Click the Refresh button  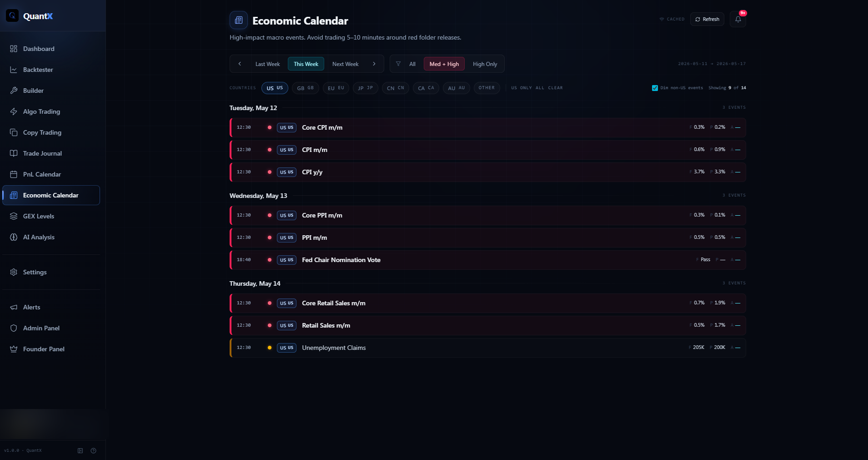click(707, 19)
